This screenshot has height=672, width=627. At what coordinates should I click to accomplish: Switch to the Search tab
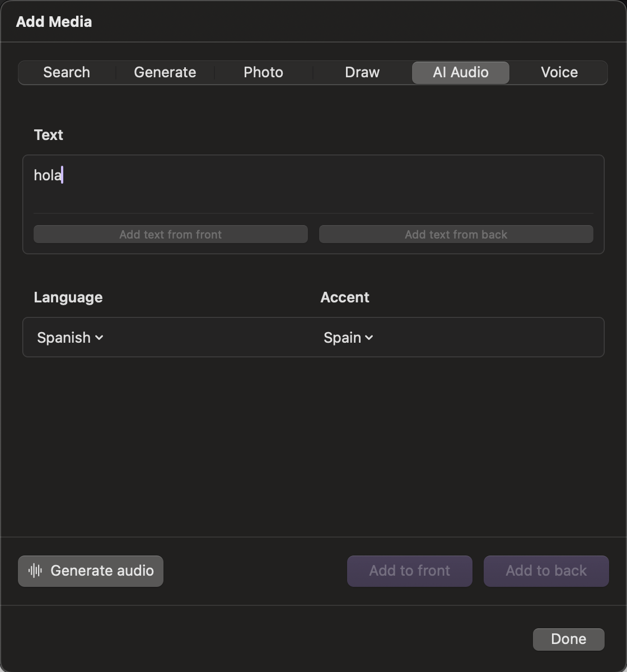click(67, 72)
